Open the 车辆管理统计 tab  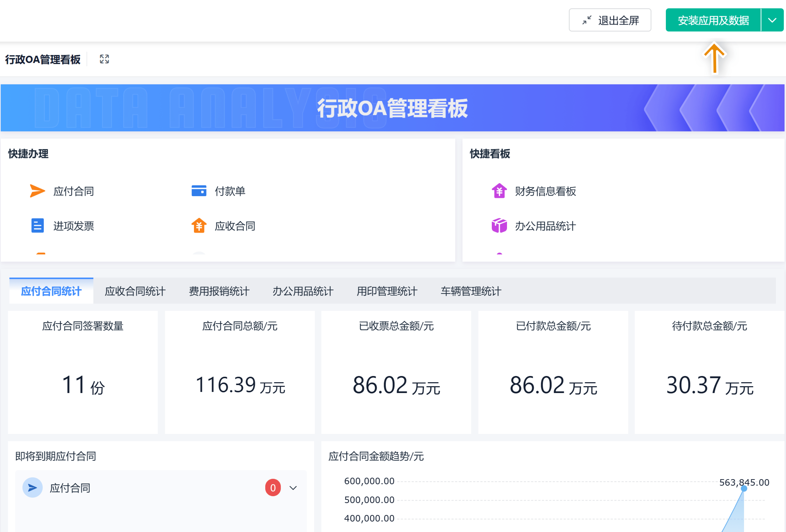pos(470,291)
